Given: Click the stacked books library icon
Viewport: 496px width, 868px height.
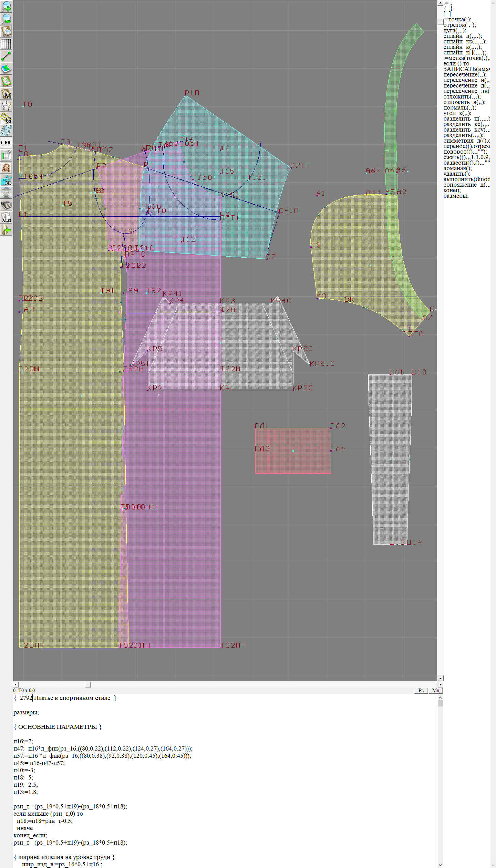Looking at the screenshot, I should click(6, 205).
